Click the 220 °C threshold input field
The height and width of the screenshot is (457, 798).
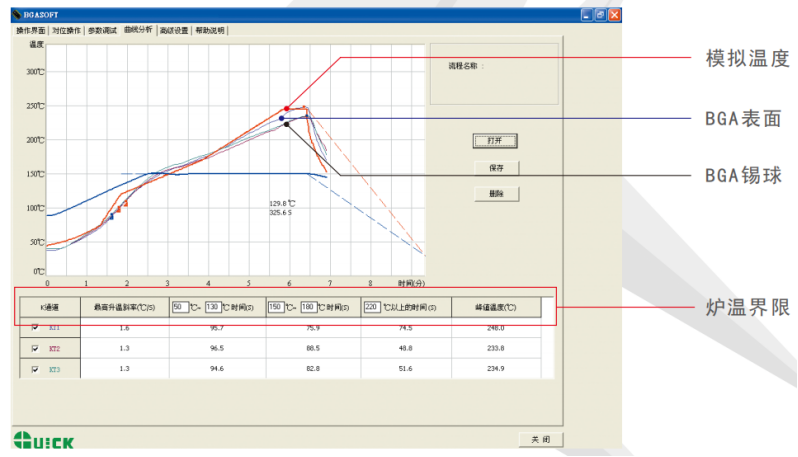point(372,307)
